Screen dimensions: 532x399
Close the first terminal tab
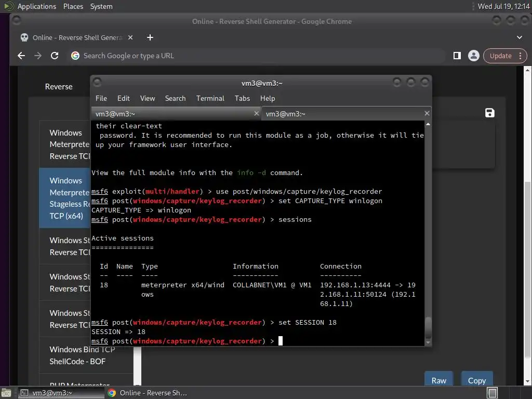click(x=257, y=114)
